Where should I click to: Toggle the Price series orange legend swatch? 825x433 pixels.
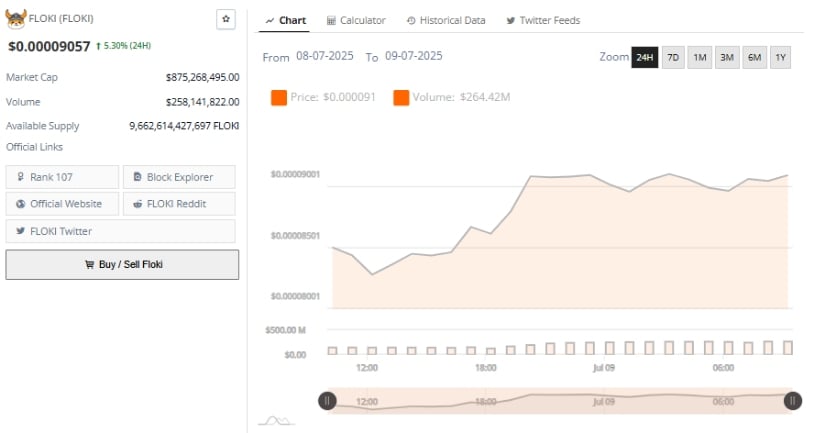pyautogui.click(x=279, y=97)
